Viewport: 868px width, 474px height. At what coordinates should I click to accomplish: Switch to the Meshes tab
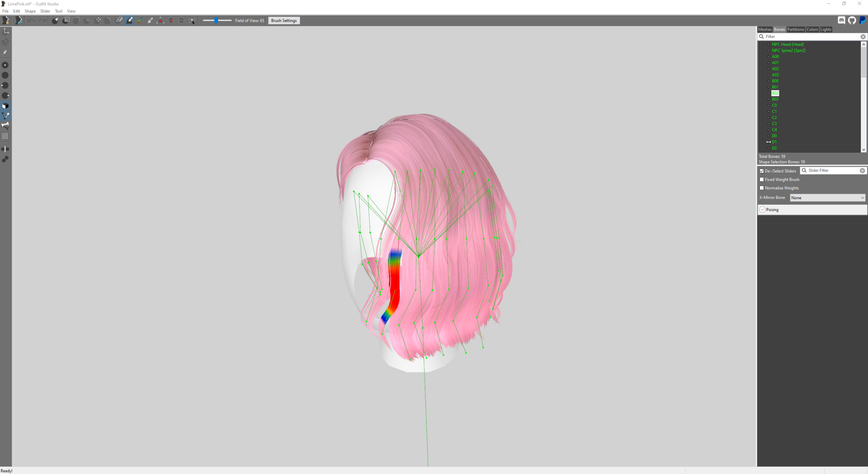click(765, 29)
